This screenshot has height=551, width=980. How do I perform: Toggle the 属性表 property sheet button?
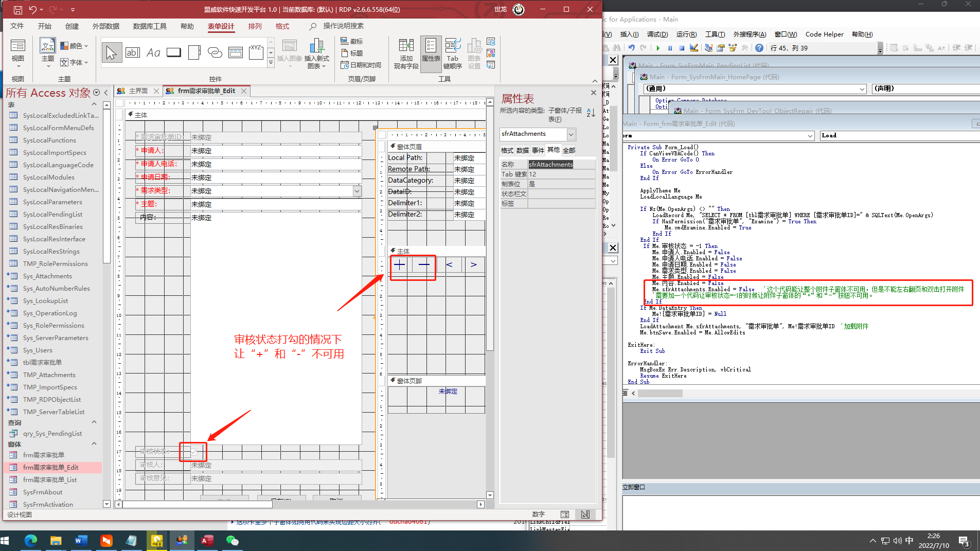pyautogui.click(x=431, y=54)
